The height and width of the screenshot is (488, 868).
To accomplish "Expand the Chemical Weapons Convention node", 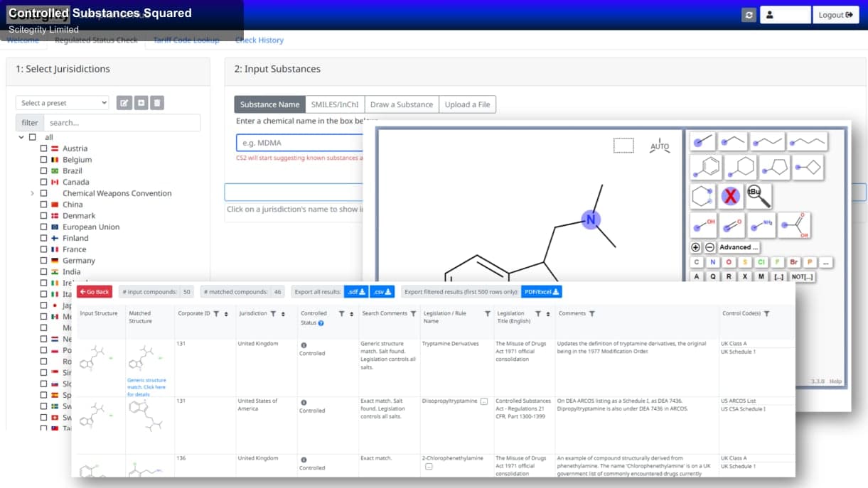I will tap(33, 193).
